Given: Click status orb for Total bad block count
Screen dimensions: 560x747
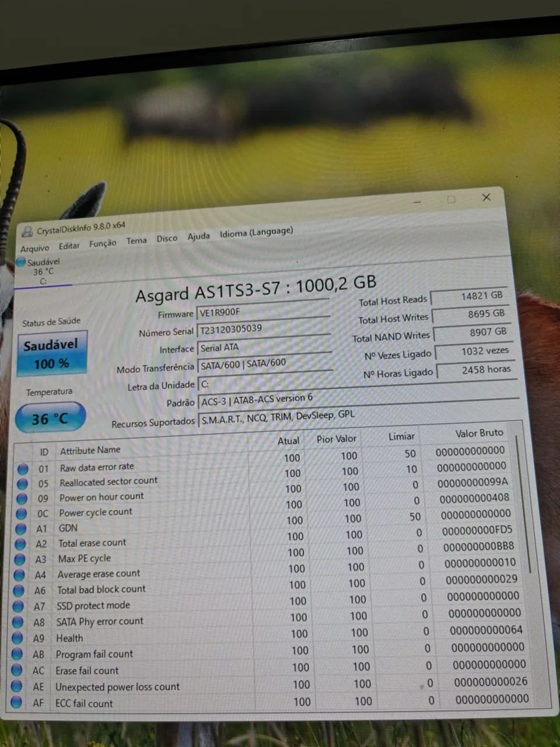Looking at the screenshot, I should 19,591.
